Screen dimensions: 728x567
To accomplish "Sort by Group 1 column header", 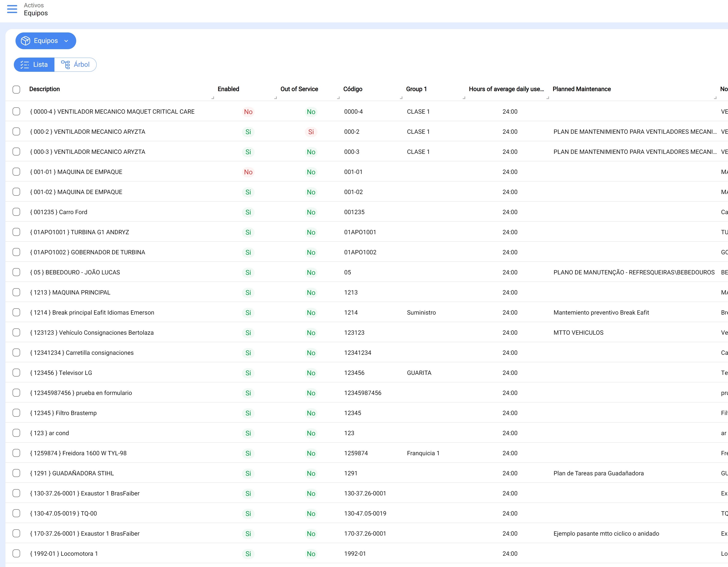I will [416, 89].
